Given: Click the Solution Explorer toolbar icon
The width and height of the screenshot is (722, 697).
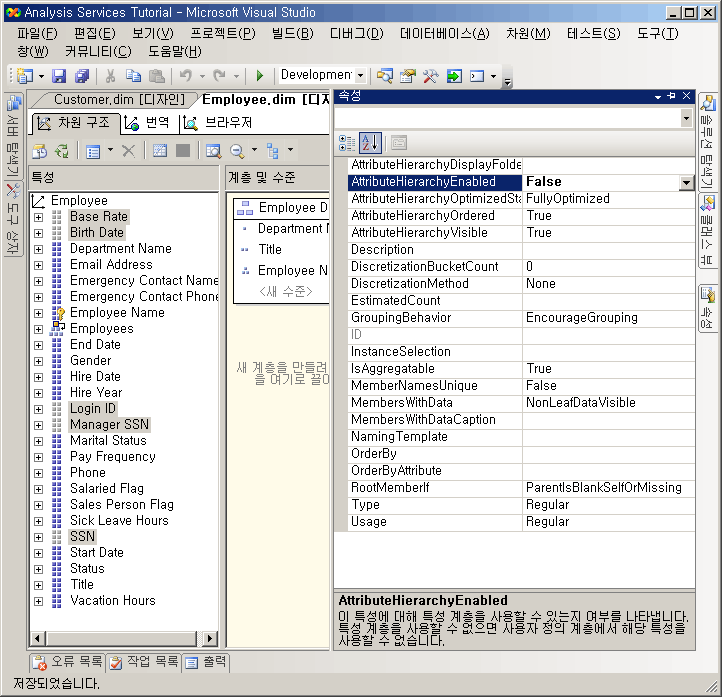Looking at the screenshot, I should (384, 76).
